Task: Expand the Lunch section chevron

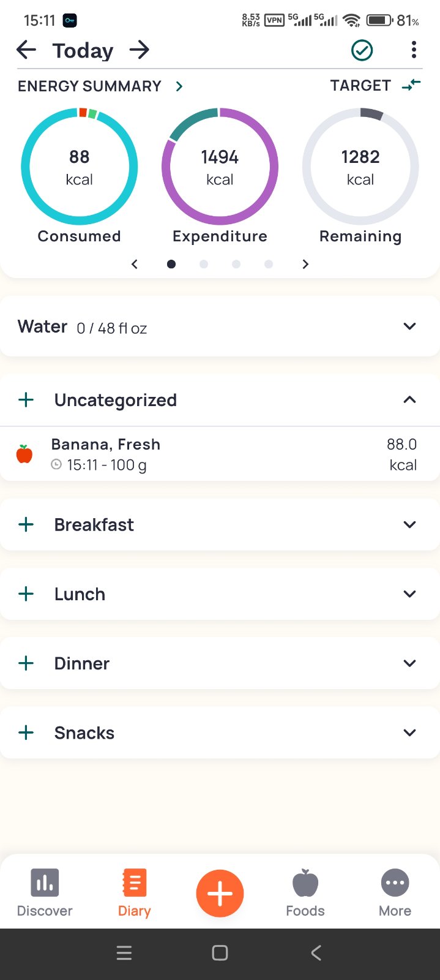Action: 409,594
